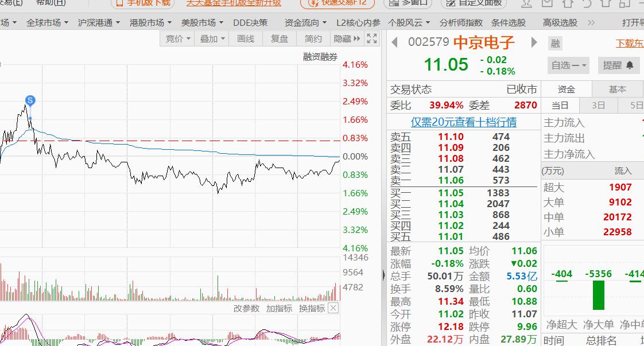This screenshot has width=644, height=346.
Task: Maximize the intraday chart with fullscreen icon
Action: point(372,38)
